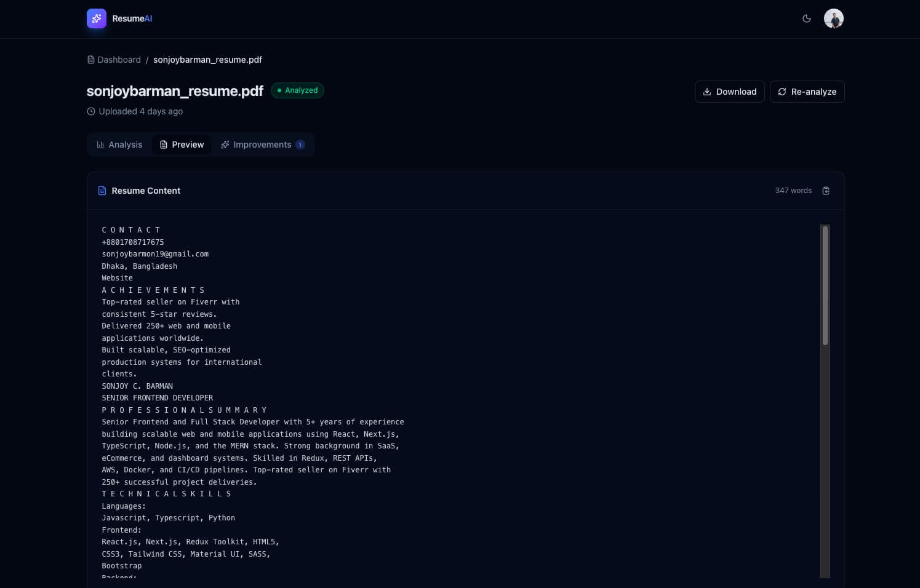
Task: Click the 347 words counter
Action: (793, 191)
